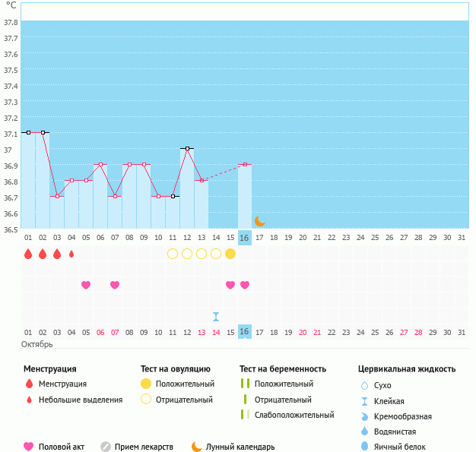The height and width of the screenshot is (452, 476).
Task: Click the crescent moon icon on day 17
Action: [259, 220]
